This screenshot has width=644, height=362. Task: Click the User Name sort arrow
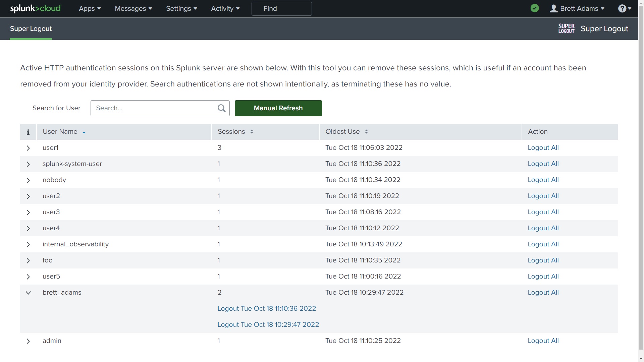tap(83, 132)
